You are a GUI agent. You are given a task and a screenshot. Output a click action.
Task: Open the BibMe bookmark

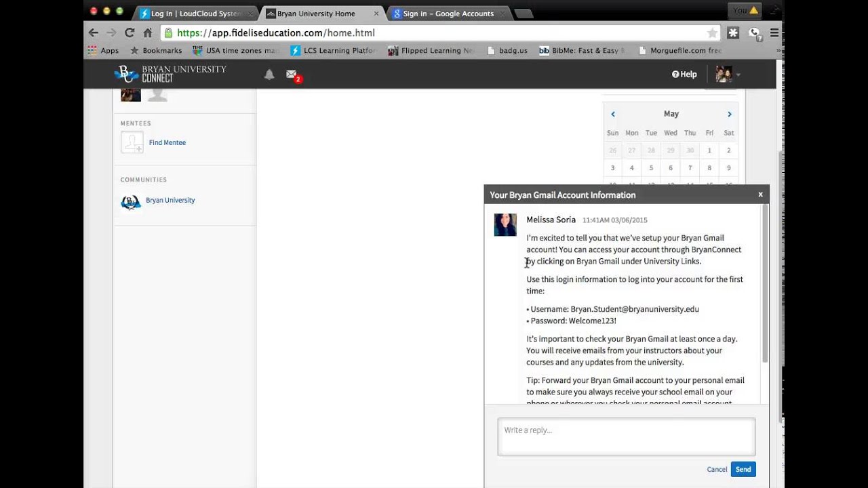click(x=582, y=50)
